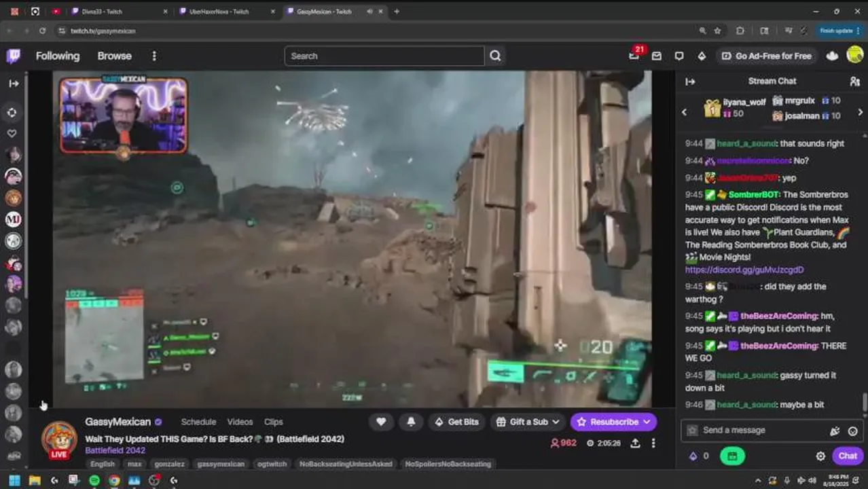
Task: Select the NoBackseatingUnlessAsked tag
Action: 346,464
